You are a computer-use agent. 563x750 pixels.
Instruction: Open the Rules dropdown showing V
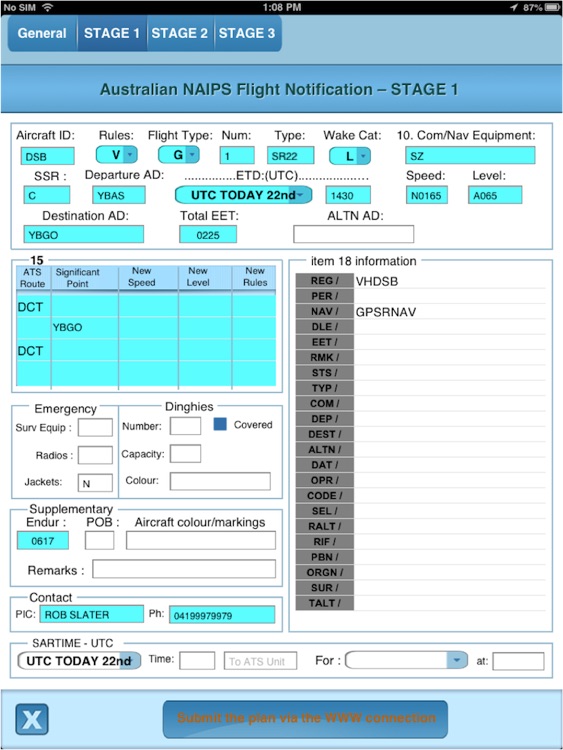116,154
